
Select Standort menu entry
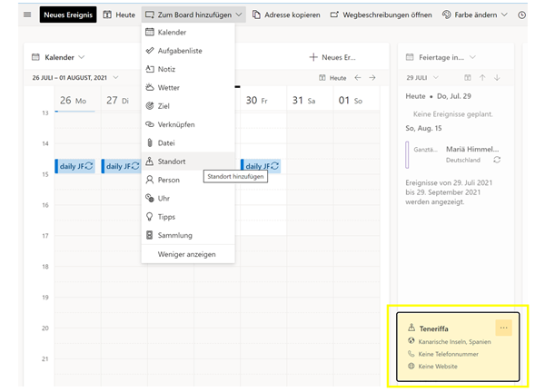(172, 162)
